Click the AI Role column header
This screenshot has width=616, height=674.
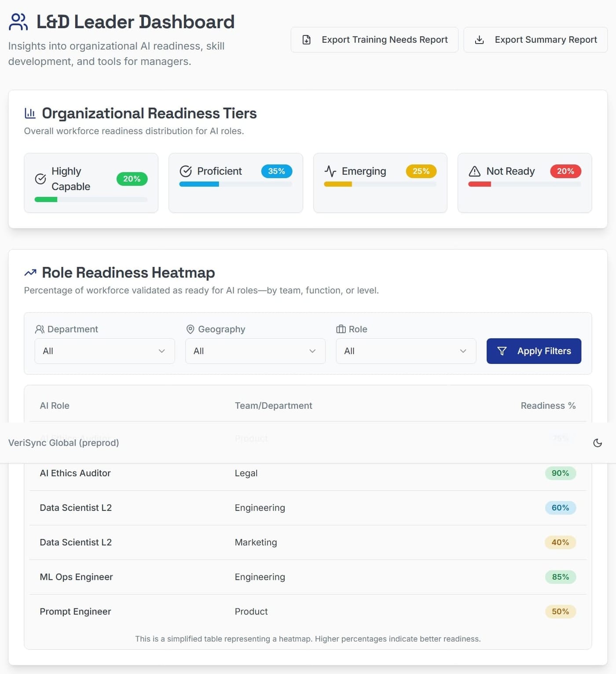point(55,405)
